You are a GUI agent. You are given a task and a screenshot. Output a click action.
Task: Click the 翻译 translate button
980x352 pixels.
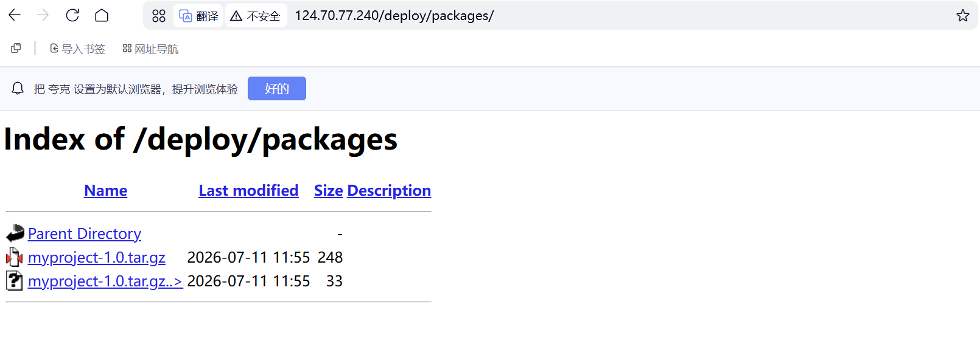pos(198,16)
